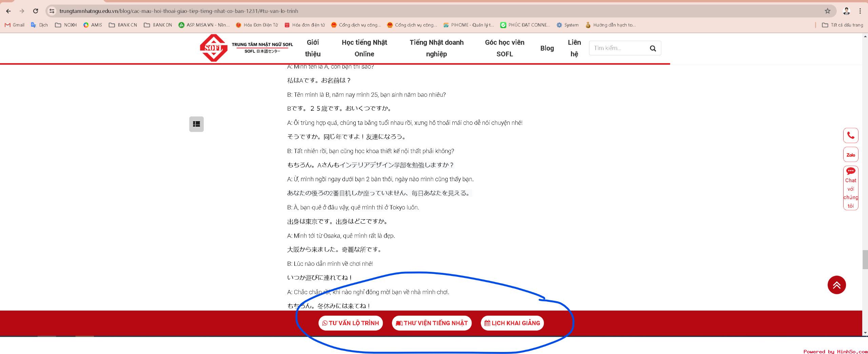Open the Liên hệ menu item
Image resolution: width=868 pixels, height=354 pixels.
(x=574, y=48)
